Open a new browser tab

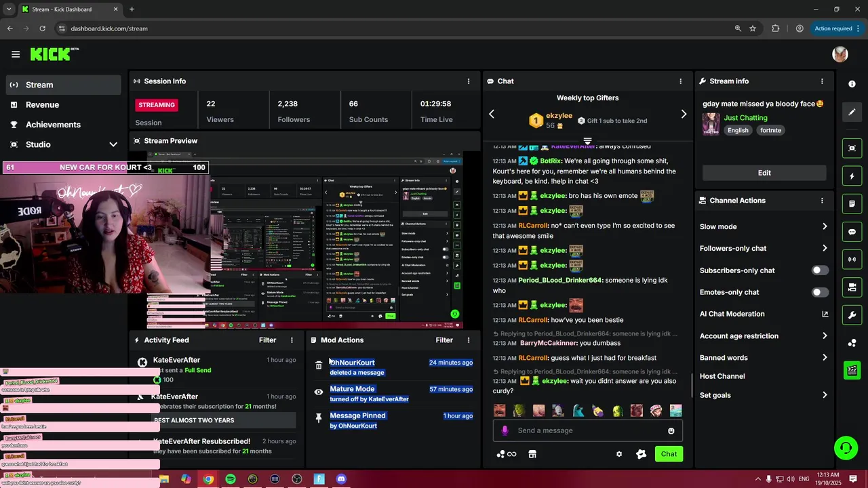(132, 9)
